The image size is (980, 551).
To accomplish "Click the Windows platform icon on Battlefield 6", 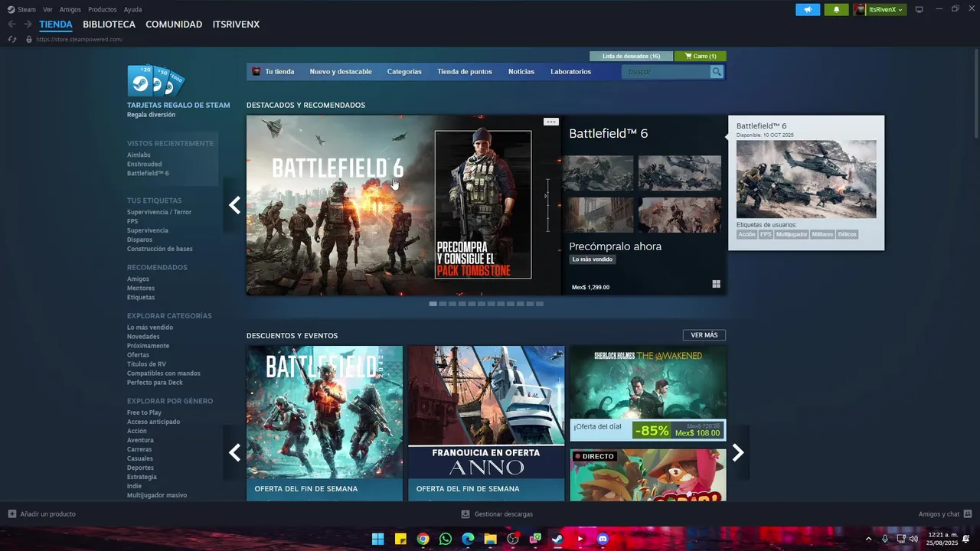I will 717,284.
